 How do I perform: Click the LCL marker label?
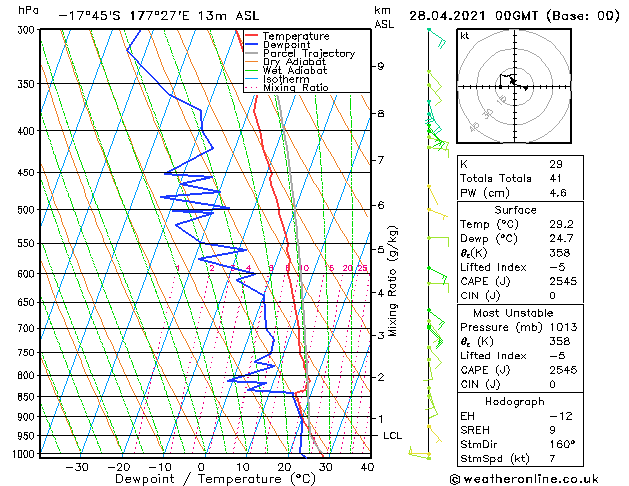392,435
